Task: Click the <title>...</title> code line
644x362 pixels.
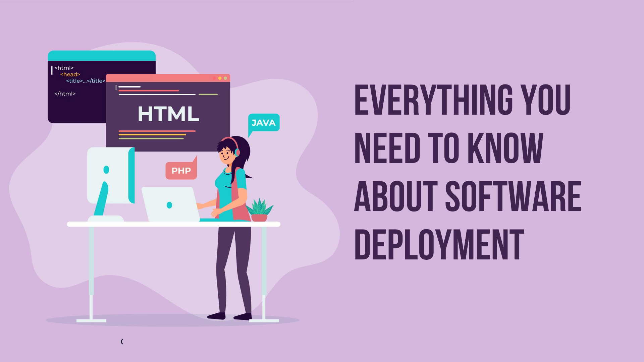Action: click(x=86, y=81)
